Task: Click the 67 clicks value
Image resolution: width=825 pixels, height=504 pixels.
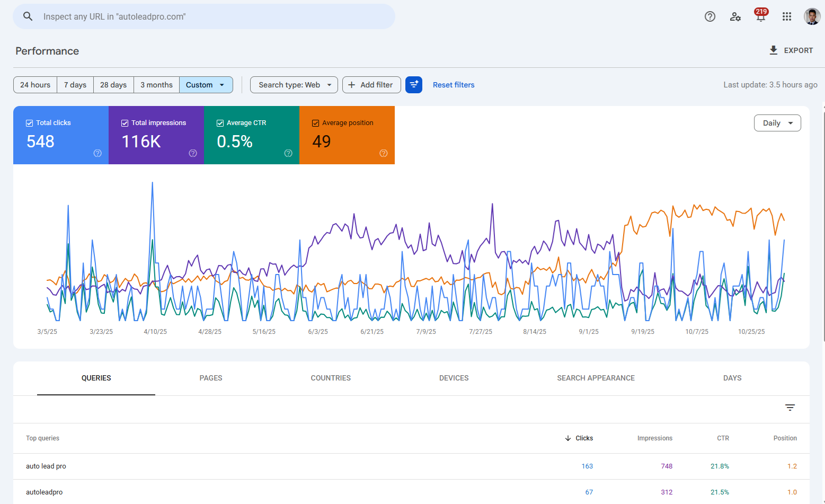Action: point(589,492)
